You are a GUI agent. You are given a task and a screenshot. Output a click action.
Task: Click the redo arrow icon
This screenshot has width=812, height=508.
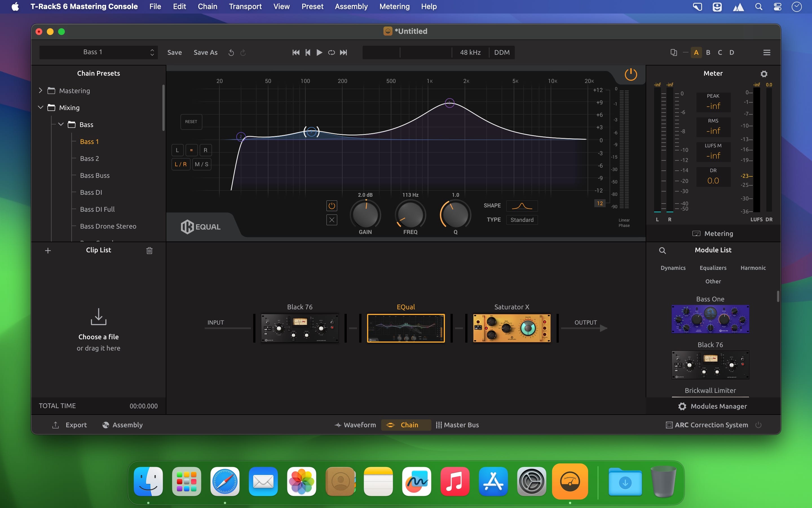pos(243,52)
